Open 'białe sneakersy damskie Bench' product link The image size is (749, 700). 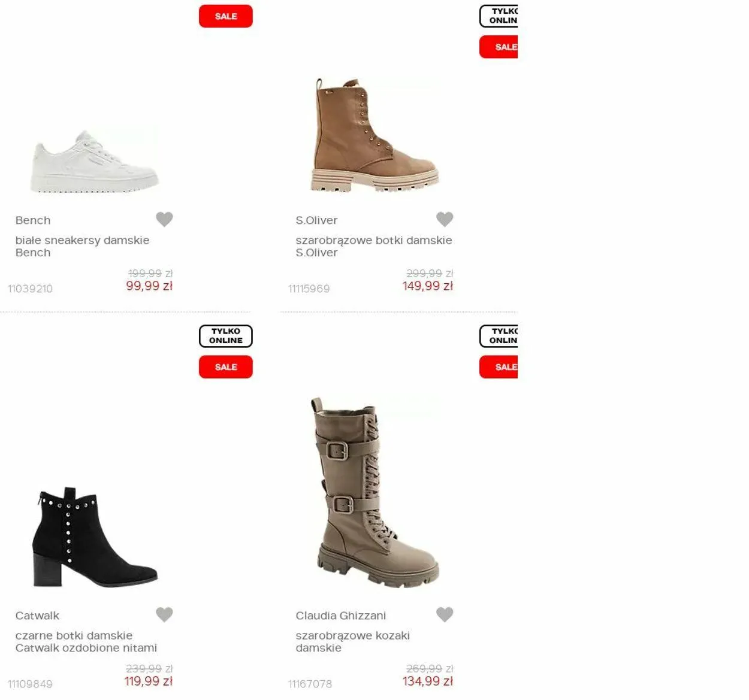pyautogui.click(x=83, y=246)
